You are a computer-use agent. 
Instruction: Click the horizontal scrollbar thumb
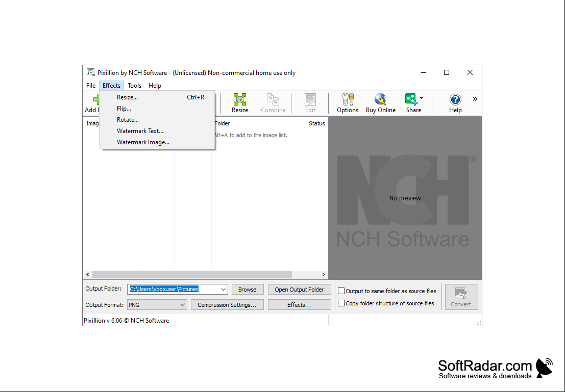pos(192,274)
